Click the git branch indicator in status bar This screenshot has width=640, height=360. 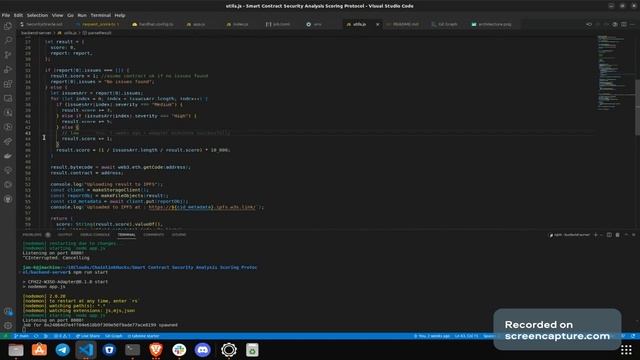click(21, 336)
